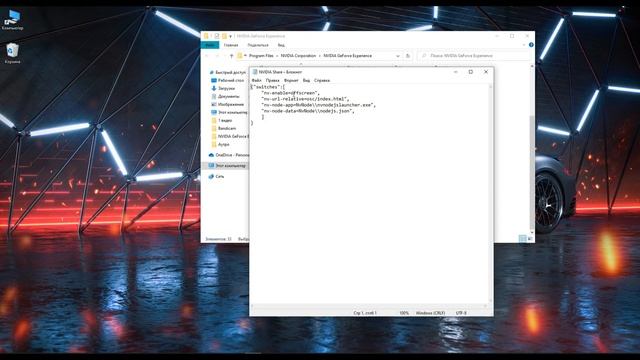This screenshot has height=360, width=640.
Task: Select Загрузки in the navigation pane
Action: pos(223,88)
